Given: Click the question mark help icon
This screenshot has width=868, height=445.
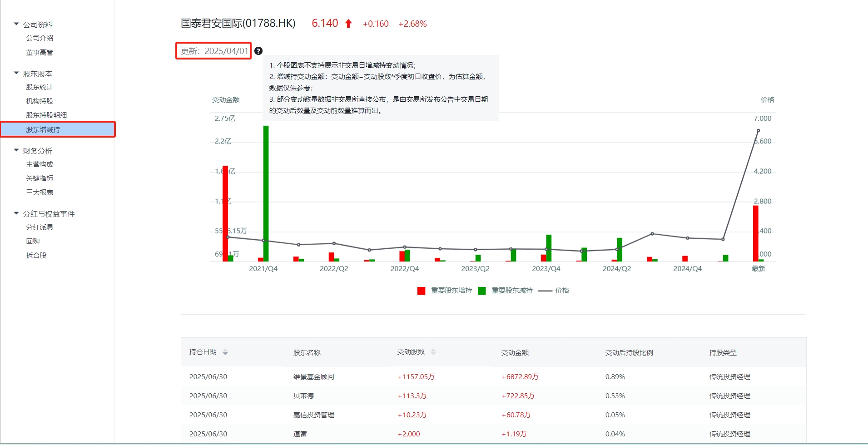Looking at the screenshot, I should (x=258, y=51).
